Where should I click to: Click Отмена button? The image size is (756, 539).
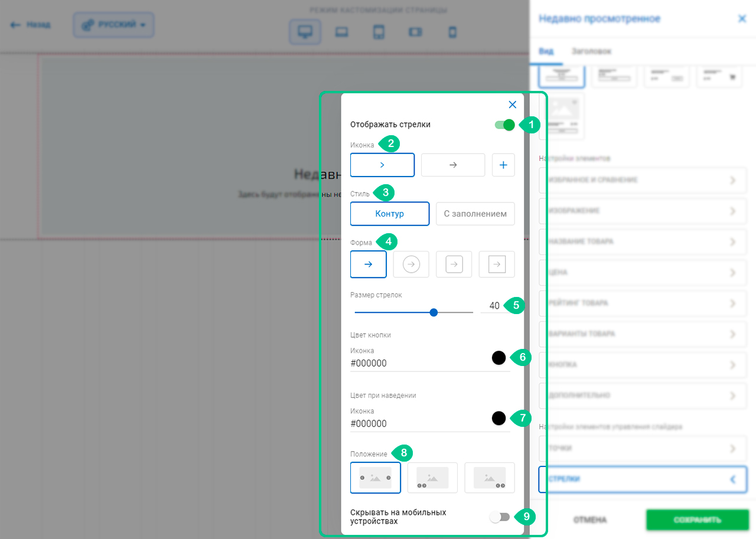[590, 520]
